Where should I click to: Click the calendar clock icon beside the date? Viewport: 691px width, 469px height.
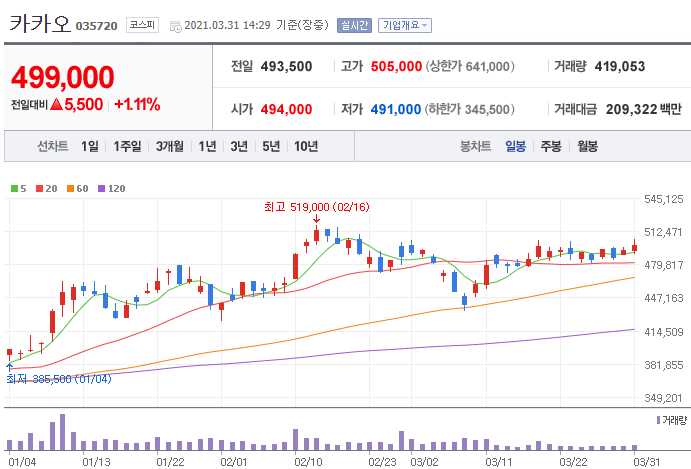tap(175, 26)
